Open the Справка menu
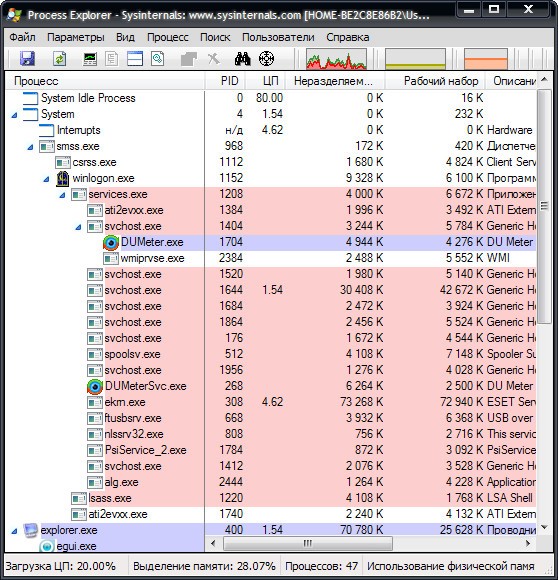The image size is (558, 580). tap(348, 37)
